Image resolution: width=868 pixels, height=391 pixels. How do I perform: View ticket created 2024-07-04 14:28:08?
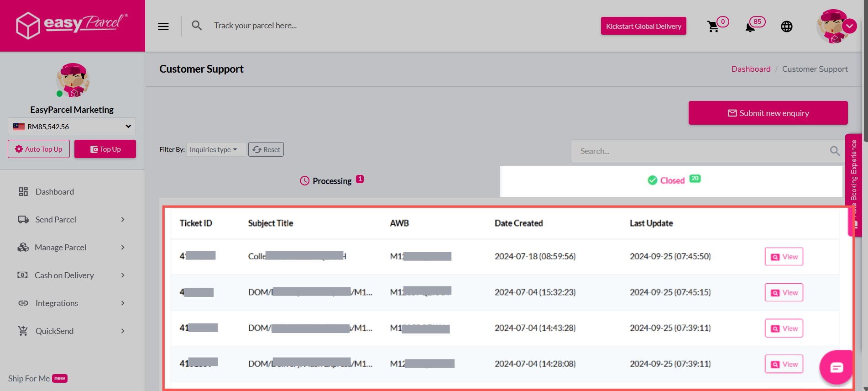pos(784,364)
